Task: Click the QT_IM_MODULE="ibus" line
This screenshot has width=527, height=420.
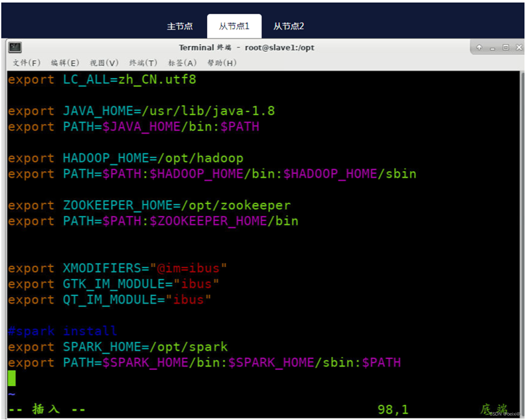Action: (x=110, y=299)
